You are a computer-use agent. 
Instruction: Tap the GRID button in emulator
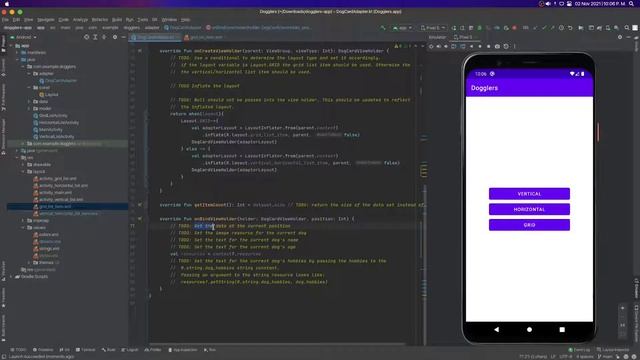(529, 225)
